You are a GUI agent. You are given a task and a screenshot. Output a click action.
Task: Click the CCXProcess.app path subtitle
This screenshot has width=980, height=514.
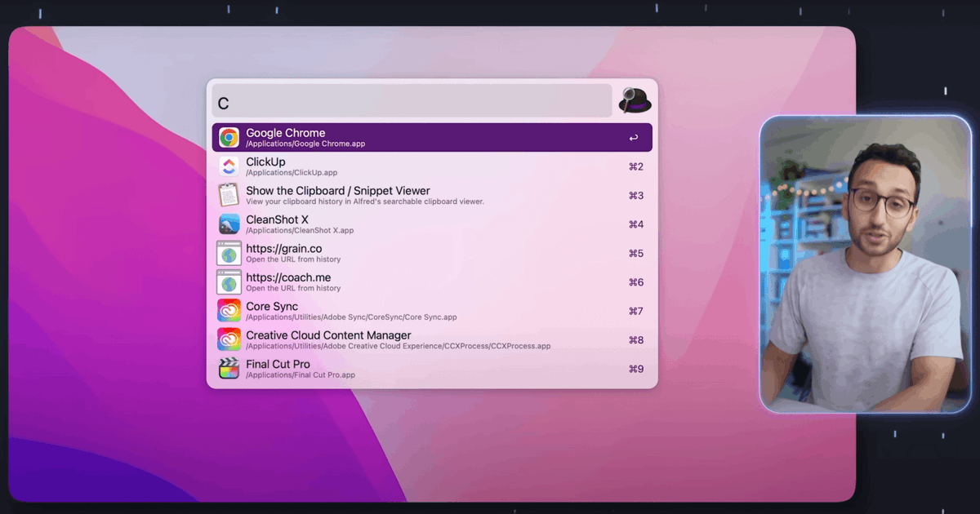(x=399, y=346)
